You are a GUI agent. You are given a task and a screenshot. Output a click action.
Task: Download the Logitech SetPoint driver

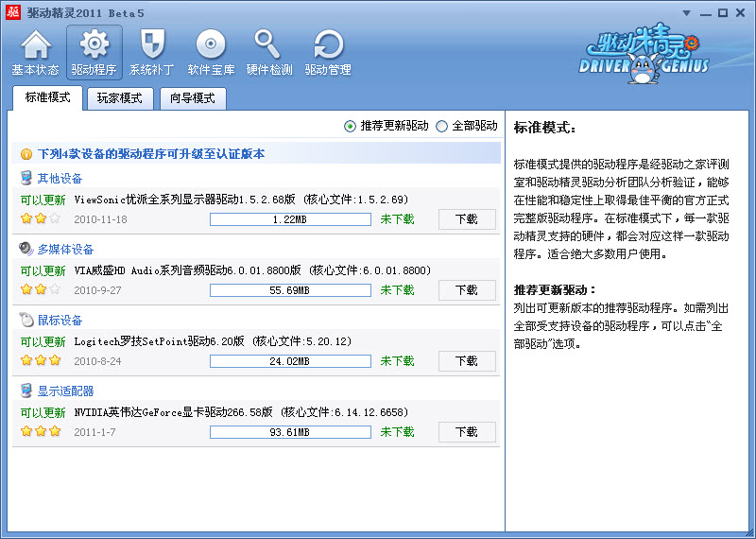(467, 361)
